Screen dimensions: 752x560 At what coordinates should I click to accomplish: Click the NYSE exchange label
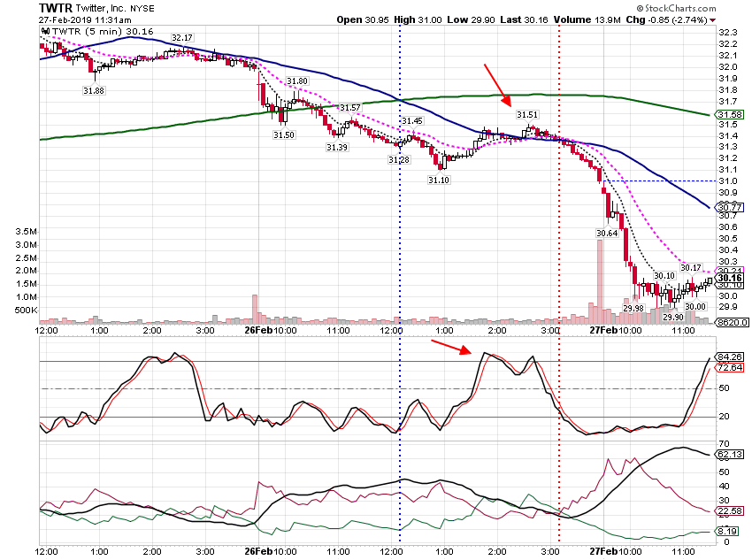coord(142,9)
